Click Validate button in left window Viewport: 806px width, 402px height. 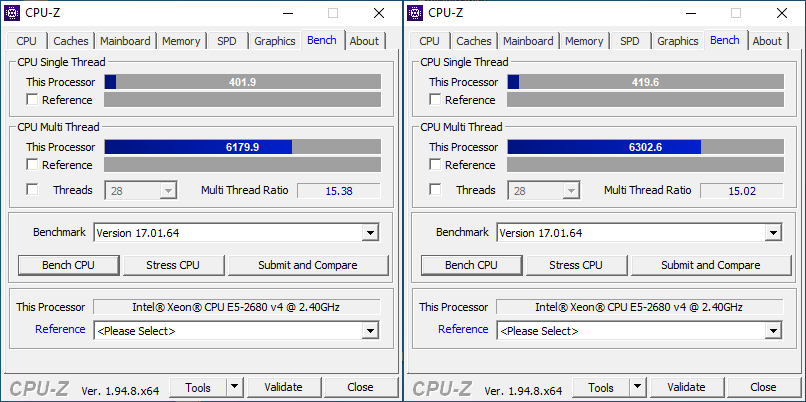(x=283, y=387)
